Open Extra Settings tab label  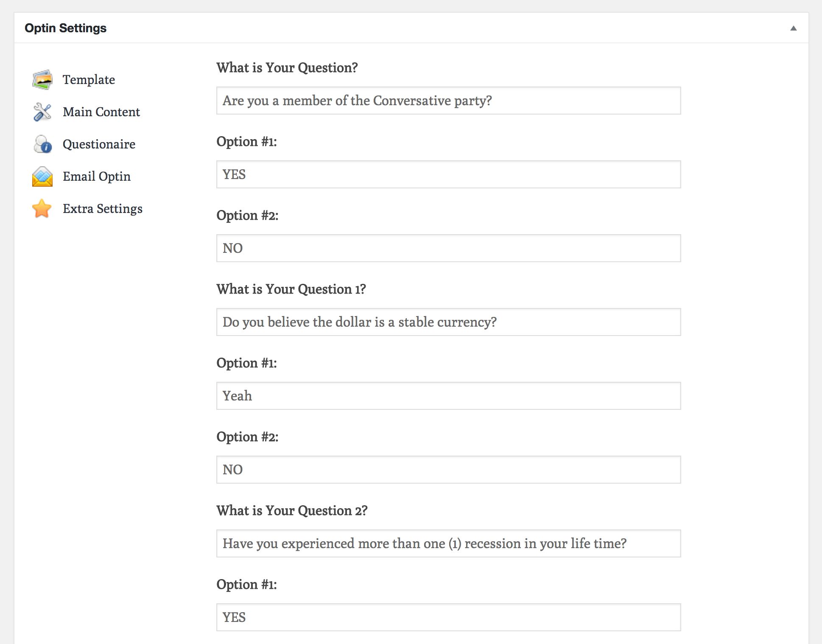102,209
